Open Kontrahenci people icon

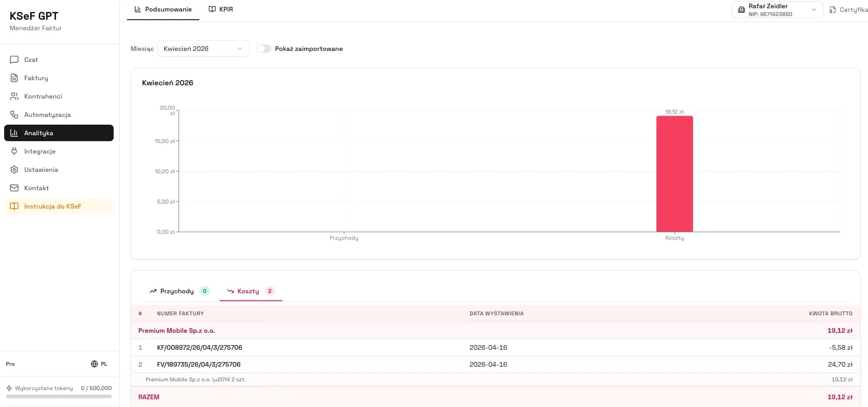(x=14, y=96)
